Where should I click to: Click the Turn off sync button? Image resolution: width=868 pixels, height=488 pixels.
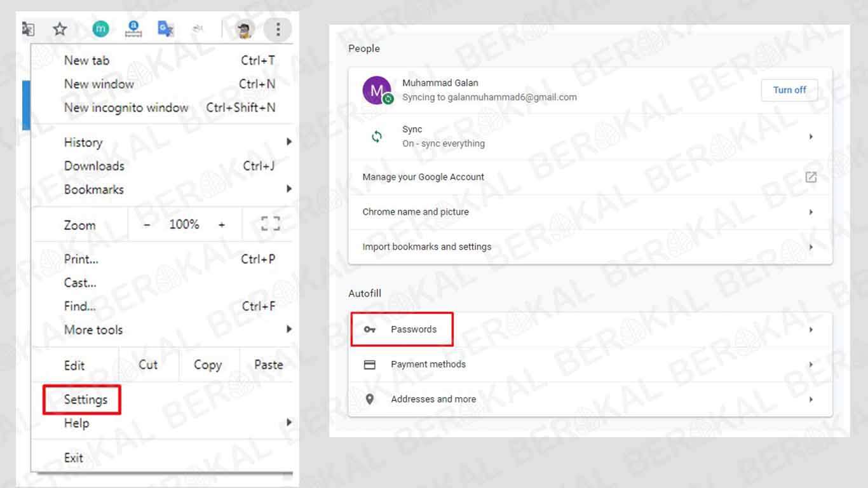tap(789, 90)
